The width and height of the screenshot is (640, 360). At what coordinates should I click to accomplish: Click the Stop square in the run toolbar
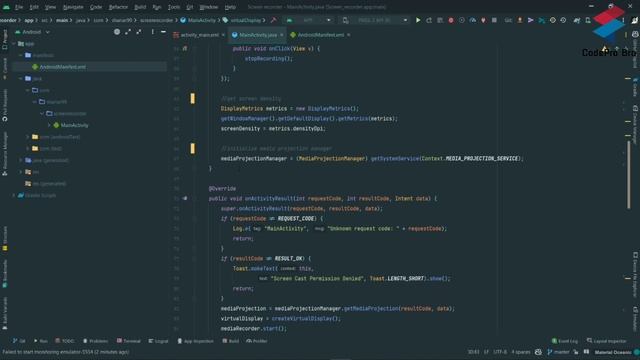tap(494, 20)
